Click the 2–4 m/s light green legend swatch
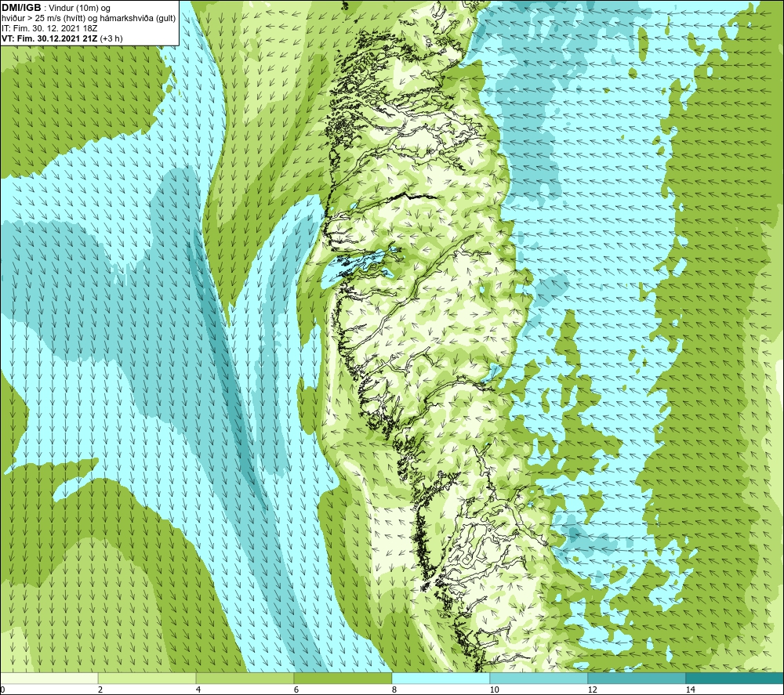This screenshot has width=784, height=695. [147, 678]
